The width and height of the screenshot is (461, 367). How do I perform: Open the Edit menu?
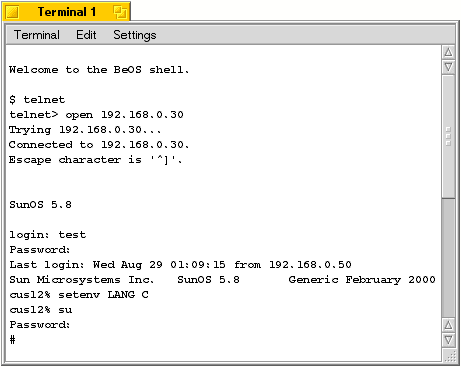(x=86, y=35)
